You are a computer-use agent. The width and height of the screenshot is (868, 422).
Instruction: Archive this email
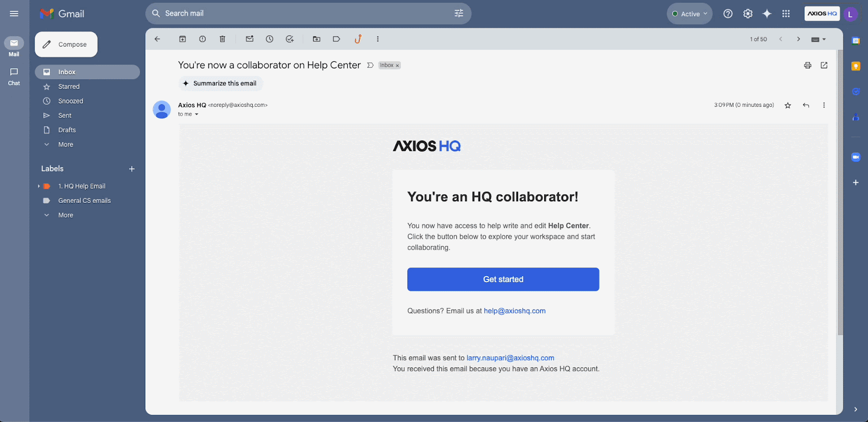pos(183,39)
